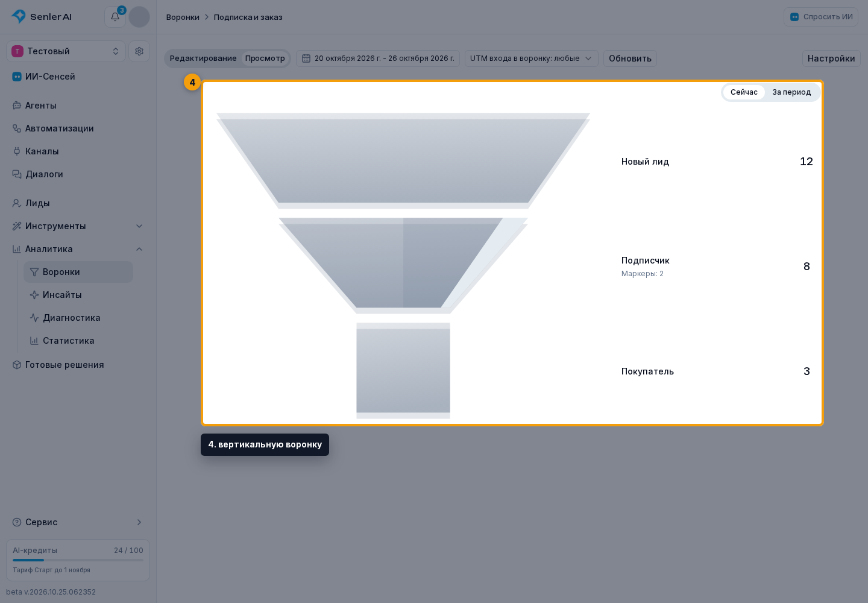
Task: Click the Подписчик stage label
Action: point(646,260)
